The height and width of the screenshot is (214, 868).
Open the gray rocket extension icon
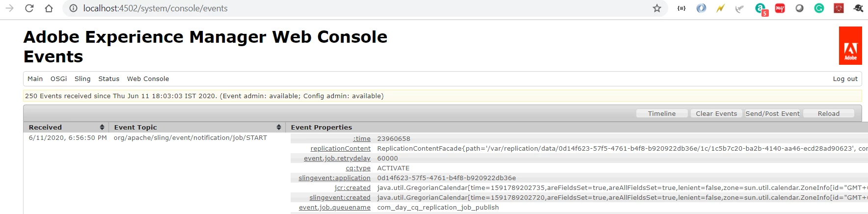click(739, 8)
